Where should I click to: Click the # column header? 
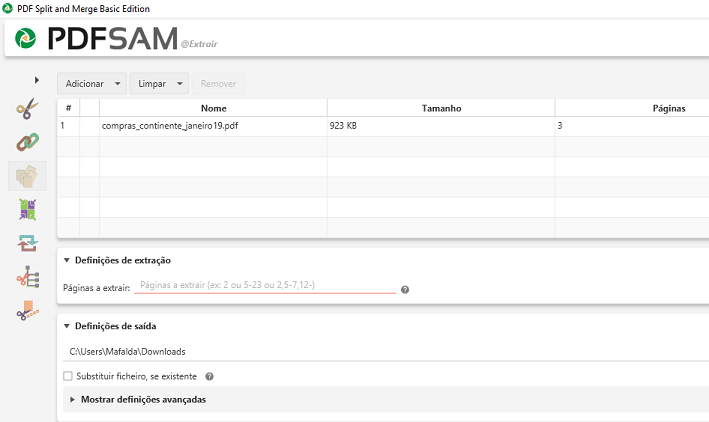(x=68, y=108)
